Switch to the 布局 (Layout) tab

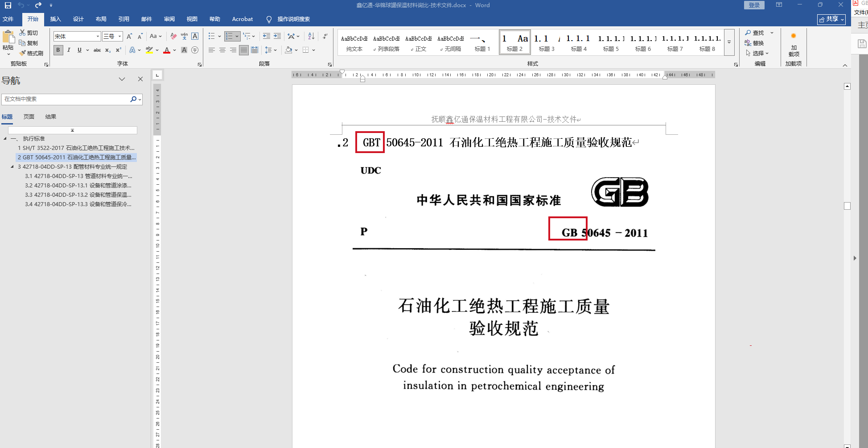click(101, 19)
